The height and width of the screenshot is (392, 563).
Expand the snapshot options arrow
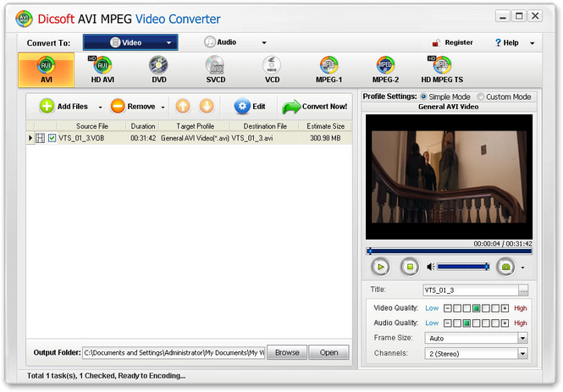tap(523, 268)
